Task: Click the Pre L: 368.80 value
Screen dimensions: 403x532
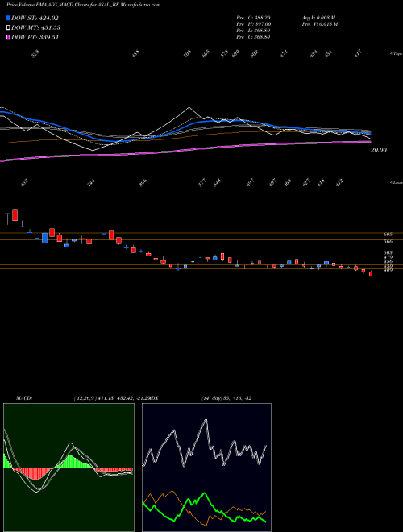Action: 253,31
